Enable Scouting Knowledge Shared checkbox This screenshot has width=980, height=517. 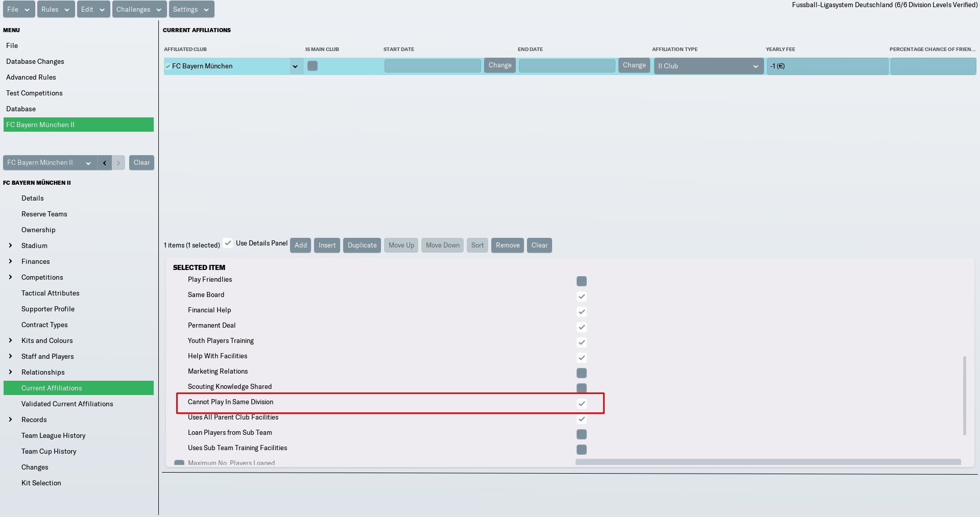pyautogui.click(x=582, y=388)
